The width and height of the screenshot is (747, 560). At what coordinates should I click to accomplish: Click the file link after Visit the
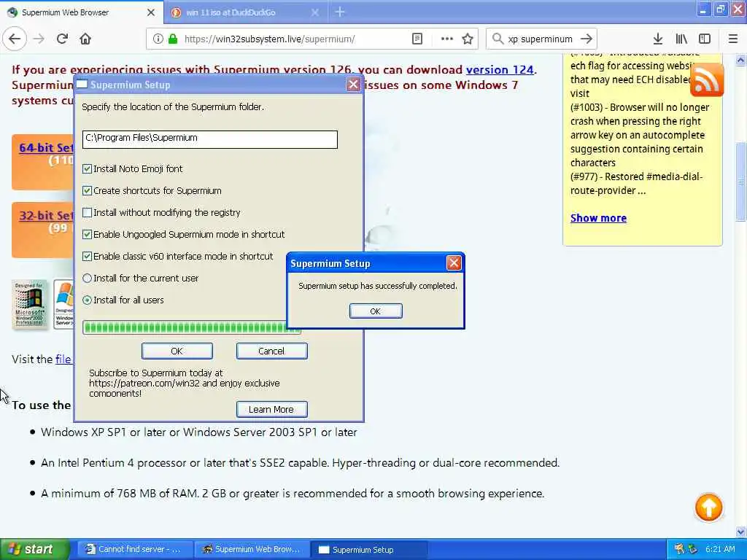[63, 359]
